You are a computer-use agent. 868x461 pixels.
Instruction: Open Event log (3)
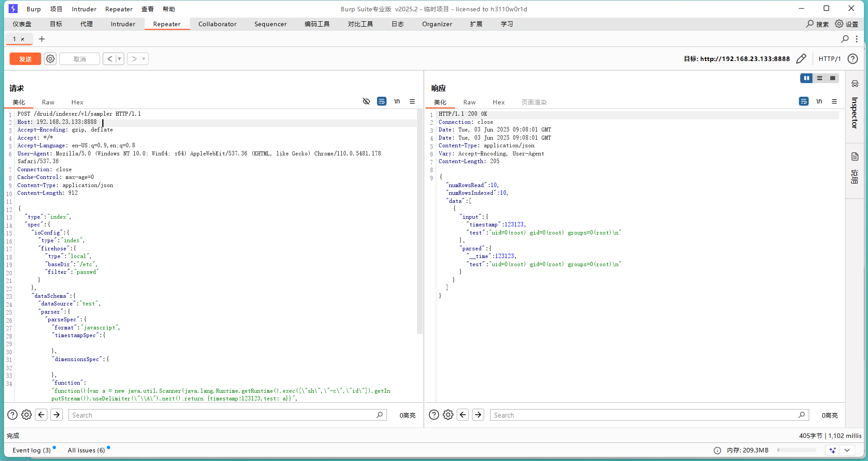tap(32, 450)
